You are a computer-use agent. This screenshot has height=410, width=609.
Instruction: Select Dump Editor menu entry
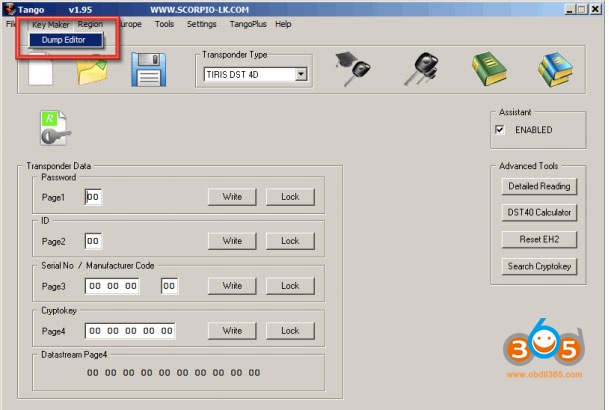pyautogui.click(x=66, y=40)
